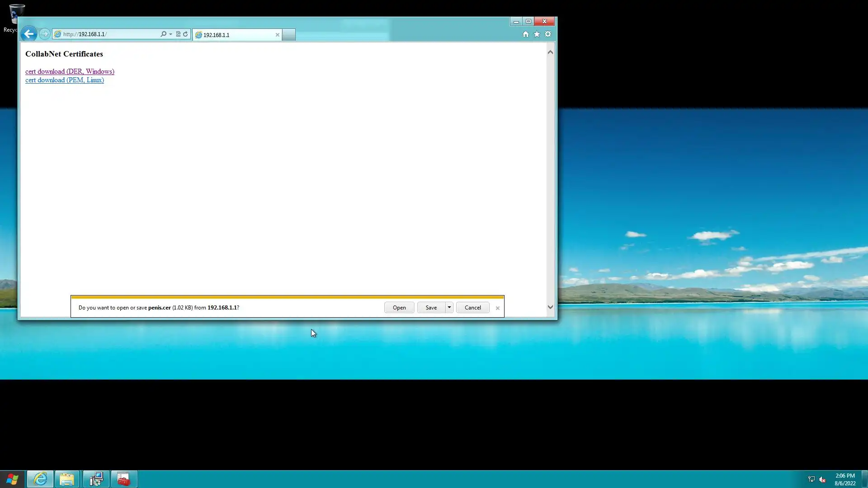Open the Home page icon
Viewport: 868px width, 488px height.
click(525, 34)
